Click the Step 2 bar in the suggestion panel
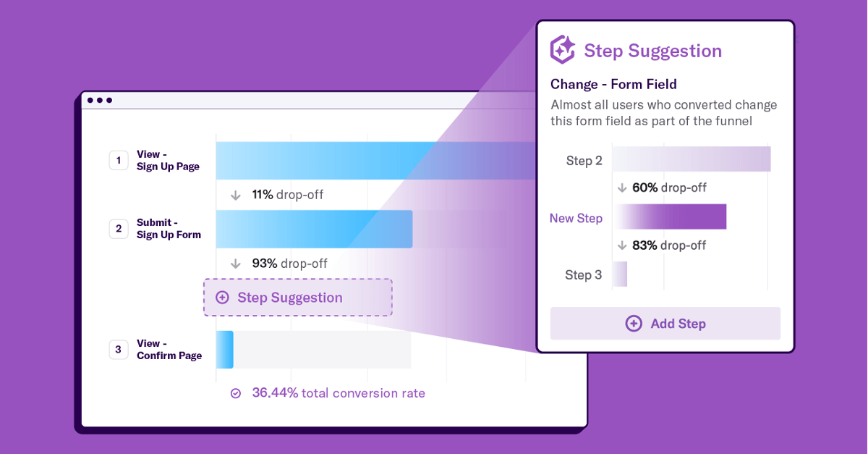 691,159
